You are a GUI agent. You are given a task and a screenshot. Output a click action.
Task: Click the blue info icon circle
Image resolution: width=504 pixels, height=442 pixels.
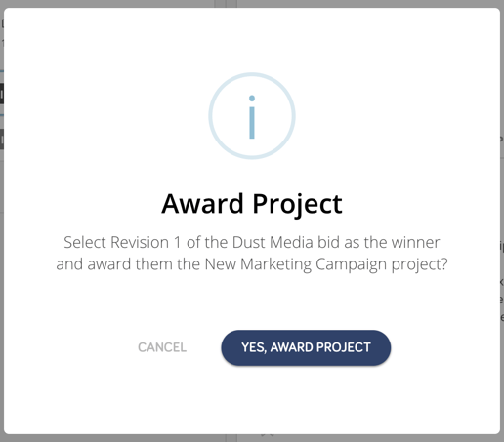pos(252,116)
